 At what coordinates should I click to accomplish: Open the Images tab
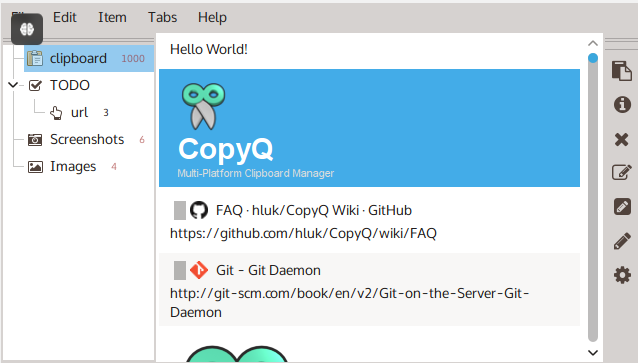[73, 166]
